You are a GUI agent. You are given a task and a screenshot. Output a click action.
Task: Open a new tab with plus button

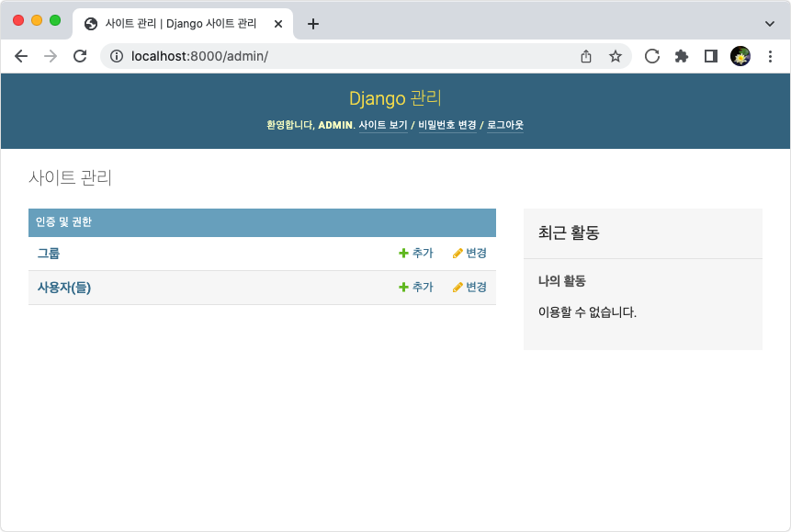[x=312, y=24]
